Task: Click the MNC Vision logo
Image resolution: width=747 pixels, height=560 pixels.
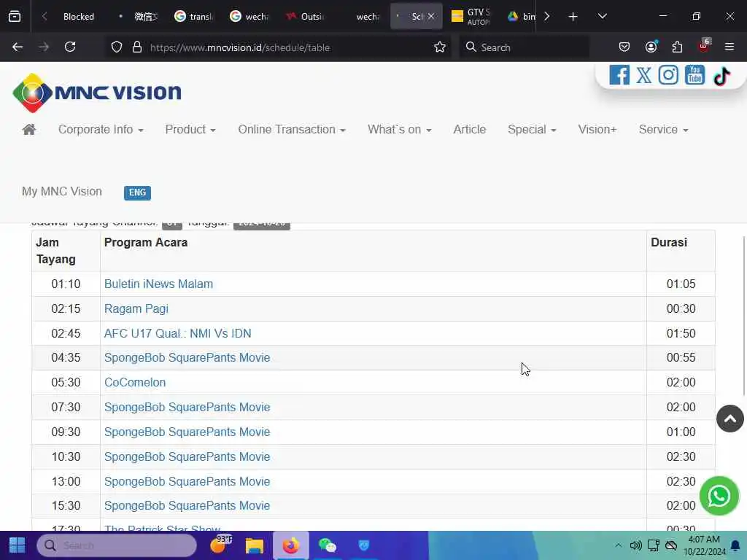Action: 97,93
